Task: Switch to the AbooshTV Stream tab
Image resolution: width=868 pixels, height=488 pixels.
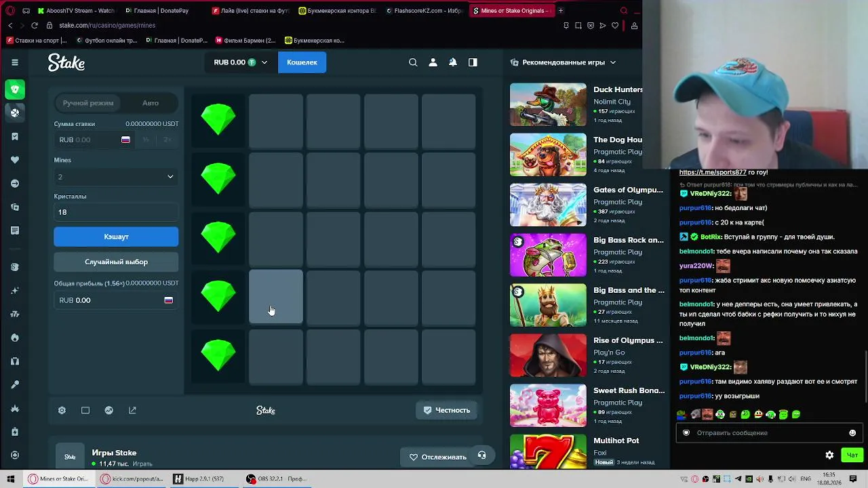Action: pos(77,11)
